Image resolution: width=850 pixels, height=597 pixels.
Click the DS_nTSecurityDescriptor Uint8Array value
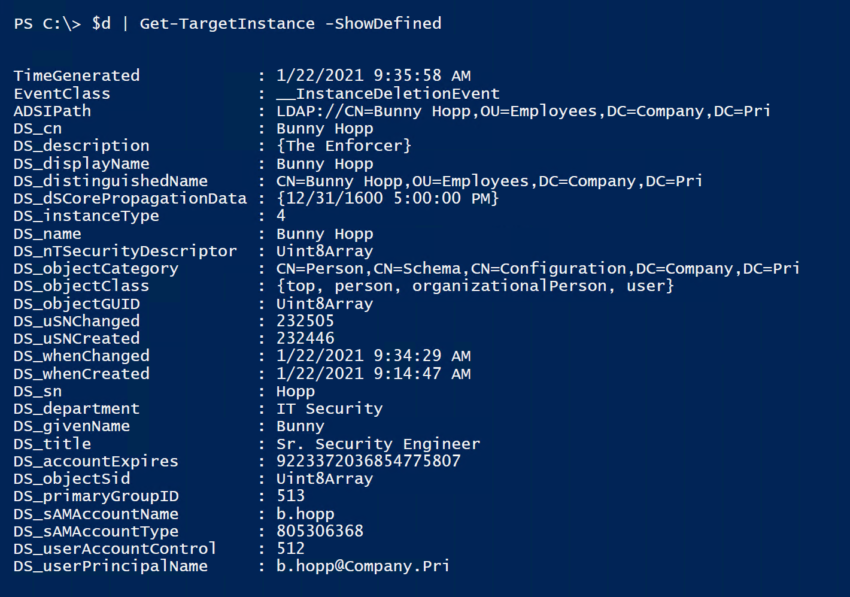point(325,251)
